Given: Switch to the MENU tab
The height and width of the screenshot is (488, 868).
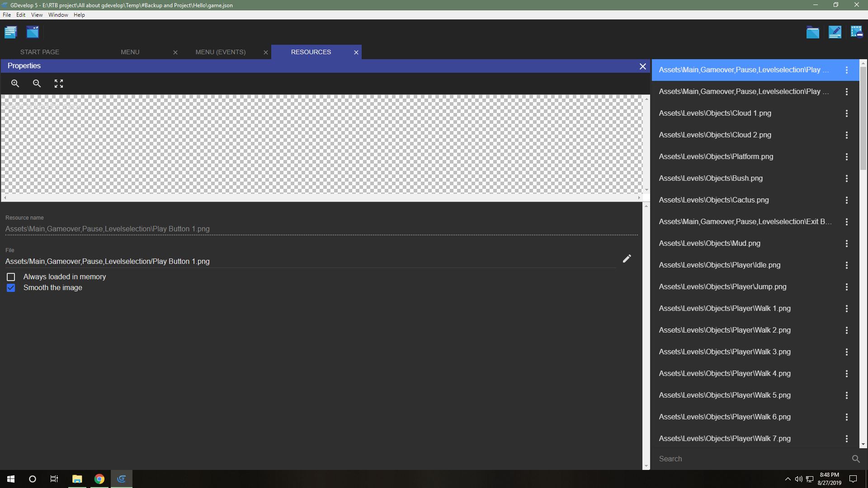Looking at the screenshot, I should 130,52.
